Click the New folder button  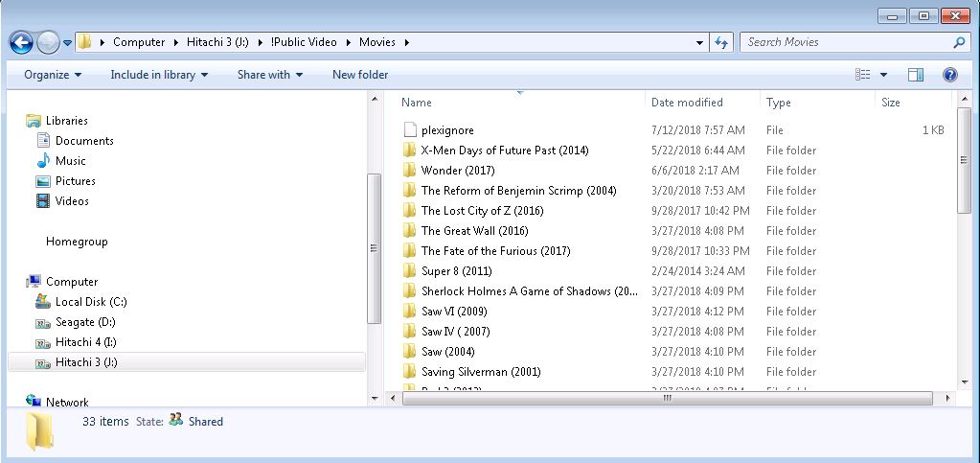pos(360,75)
